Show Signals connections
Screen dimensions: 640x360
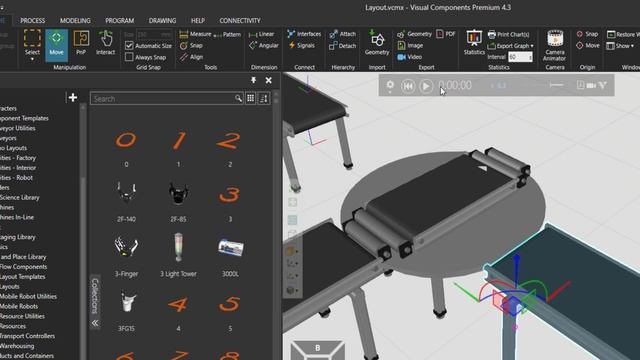[301, 46]
